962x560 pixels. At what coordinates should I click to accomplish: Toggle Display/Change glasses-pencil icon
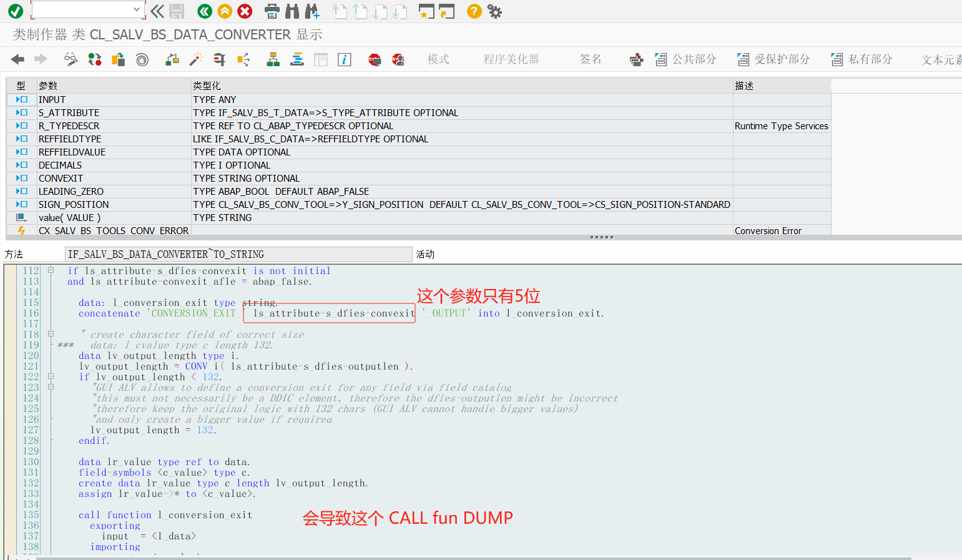pyautogui.click(x=71, y=59)
